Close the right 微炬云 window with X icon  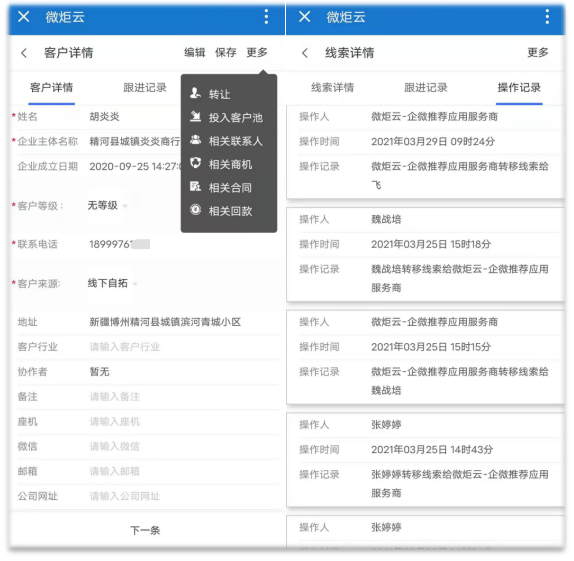coord(305,16)
